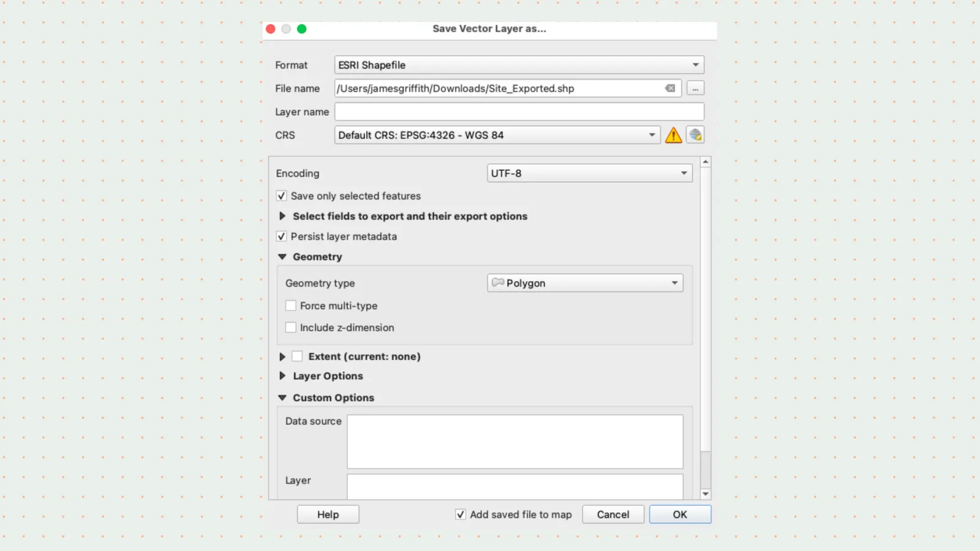980x551 pixels.
Task: Click the green zoom window button
Action: 302,29
